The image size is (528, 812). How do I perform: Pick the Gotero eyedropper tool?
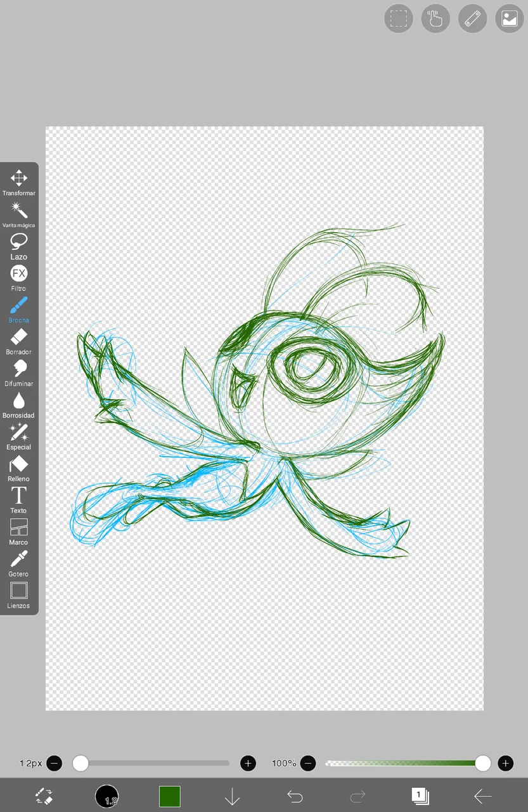19,563
